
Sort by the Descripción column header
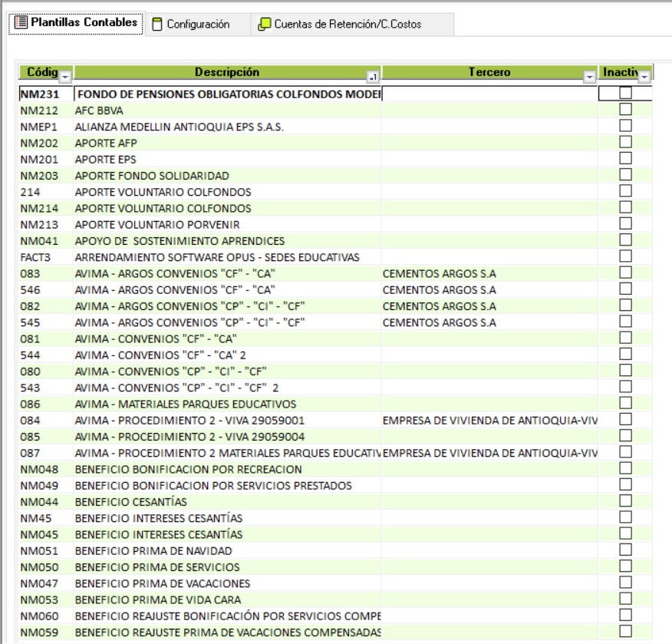[x=226, y=72]
